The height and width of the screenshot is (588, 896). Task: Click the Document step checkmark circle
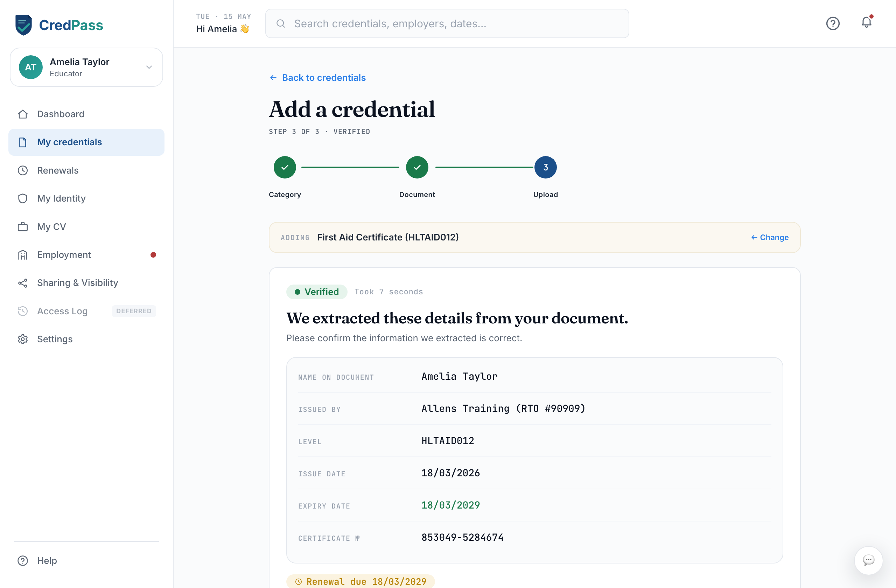tap(417, 167)
